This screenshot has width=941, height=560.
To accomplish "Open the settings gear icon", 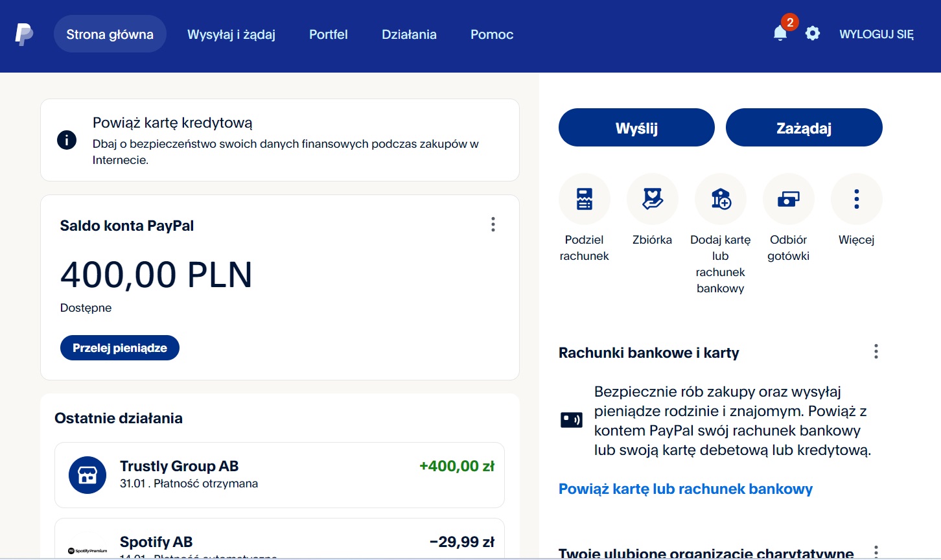I will pyautogui.click(x=811, y=32).
